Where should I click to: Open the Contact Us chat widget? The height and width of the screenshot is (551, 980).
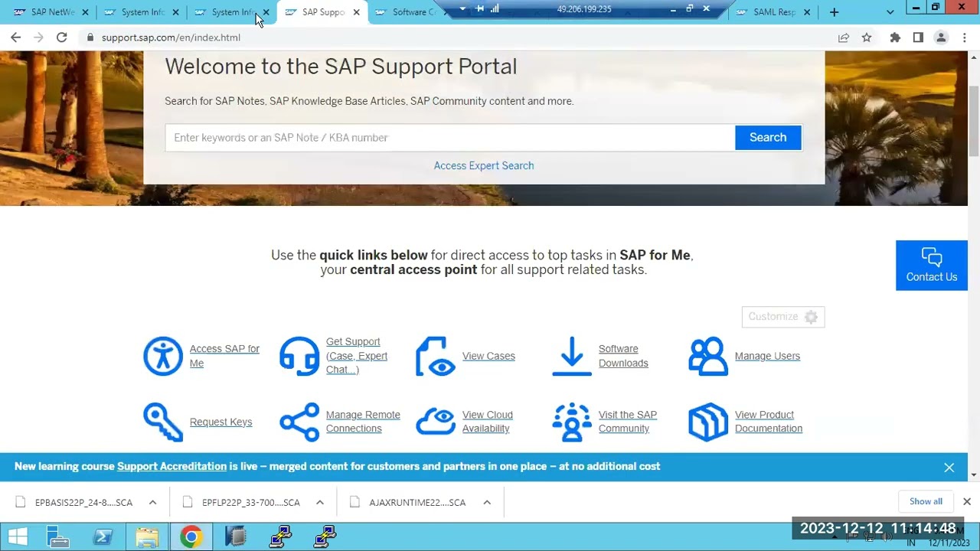coord(932,266)
